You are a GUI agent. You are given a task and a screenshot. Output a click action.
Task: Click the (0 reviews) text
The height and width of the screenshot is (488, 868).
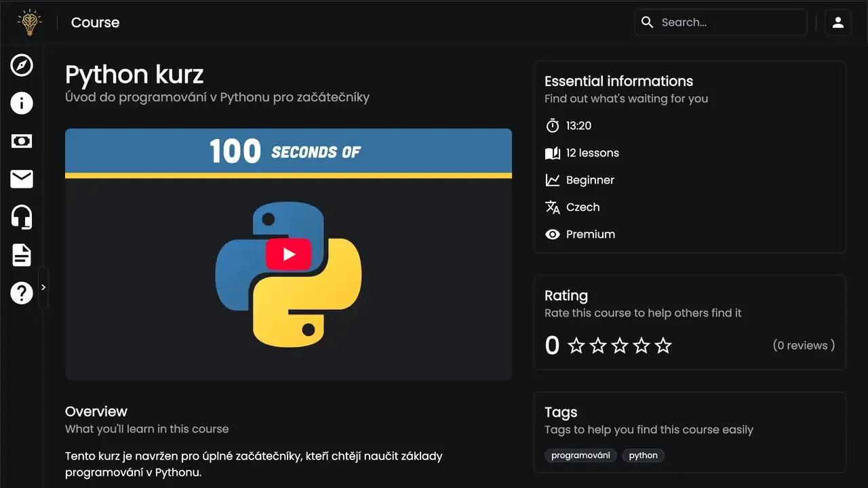pyautogui.click(x=804, y=346)
